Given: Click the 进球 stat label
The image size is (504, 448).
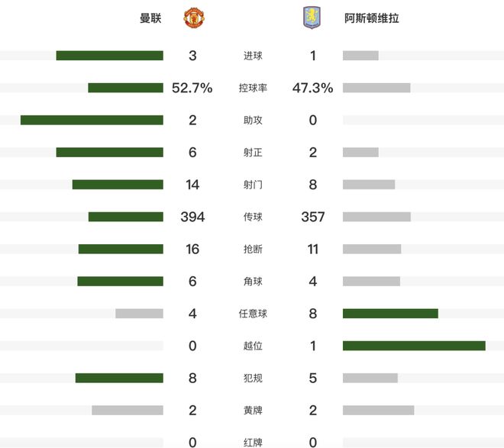Looking at the screenshot, I should (x=253, y=56).
